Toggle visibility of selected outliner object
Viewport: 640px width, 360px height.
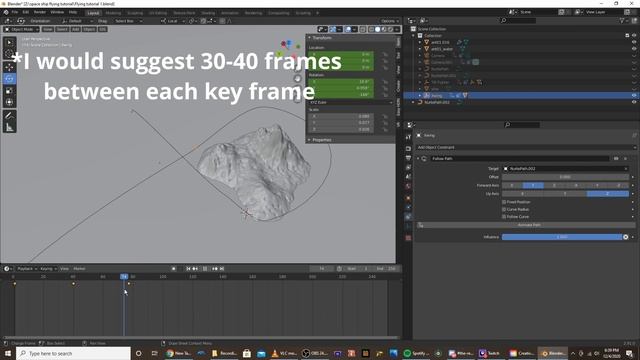coord(634,96)
